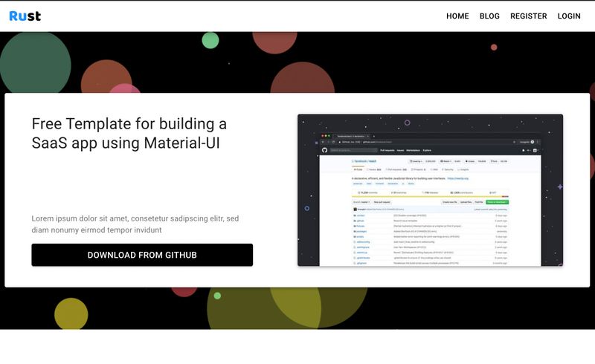Open the REGISTER link
Viewport: 595px width, 364px height.
[x=528, y=16]
